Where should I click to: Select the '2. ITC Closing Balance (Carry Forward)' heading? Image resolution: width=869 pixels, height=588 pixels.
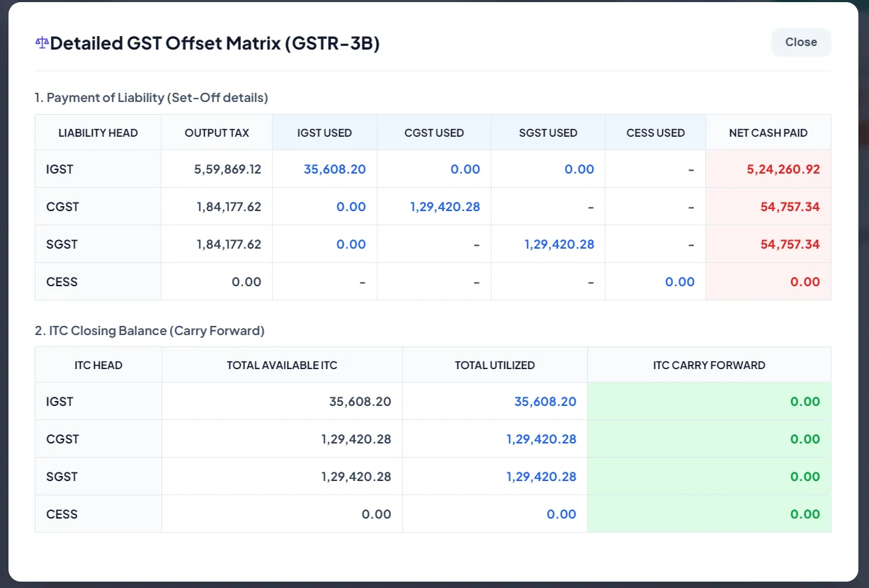(x=149, y=331)
